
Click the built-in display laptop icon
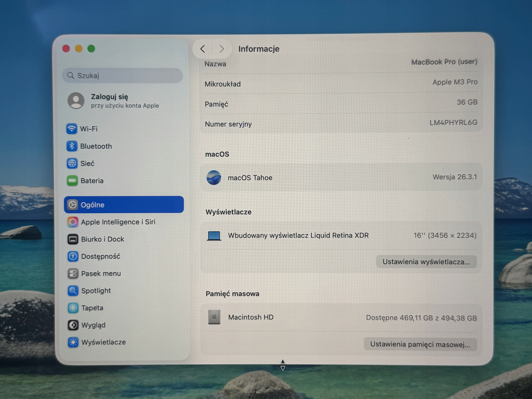pos(214,236)
